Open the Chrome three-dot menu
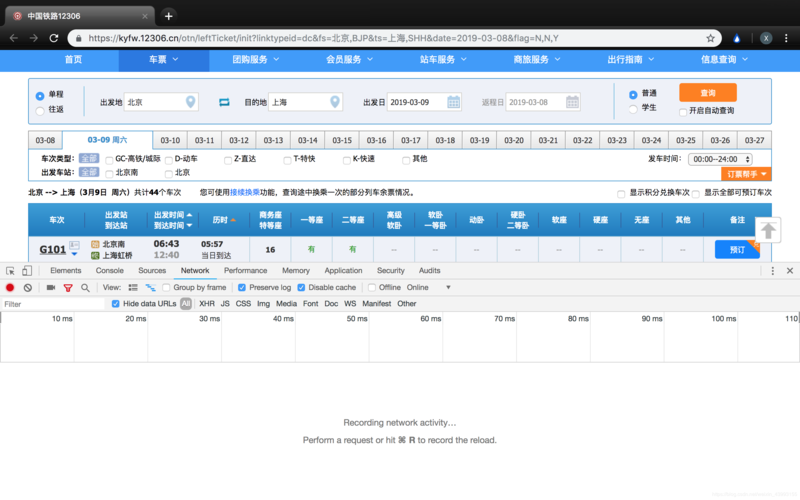 (x=786, y=38)
